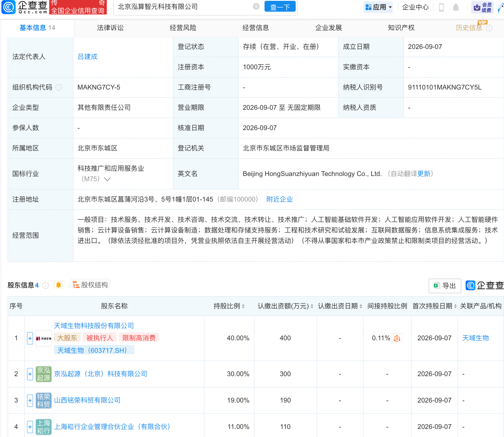Click 导出 export button
Viewport: 504px width, 437px height.
(x=445, y=286)
